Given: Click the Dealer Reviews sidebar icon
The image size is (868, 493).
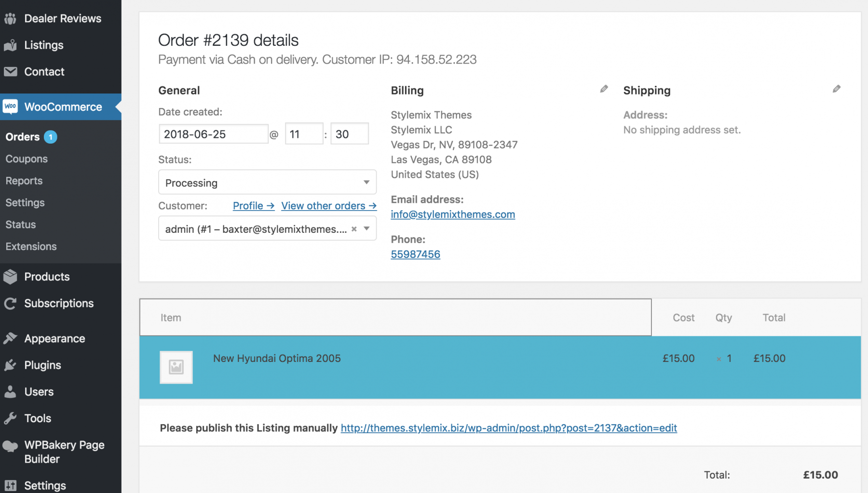Looking at the screenshot, I should click(10, 18).
